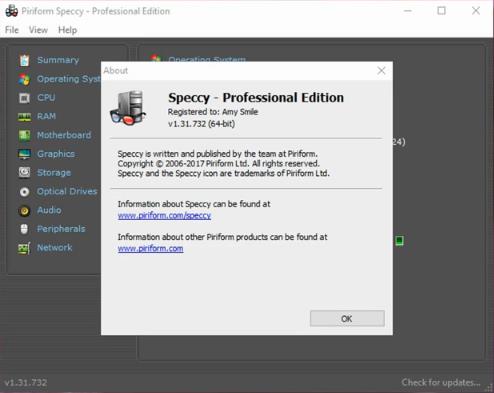Click the CPU chip icon
The height and width of the screenshot is (393, 494).
[x=24, y=98]
